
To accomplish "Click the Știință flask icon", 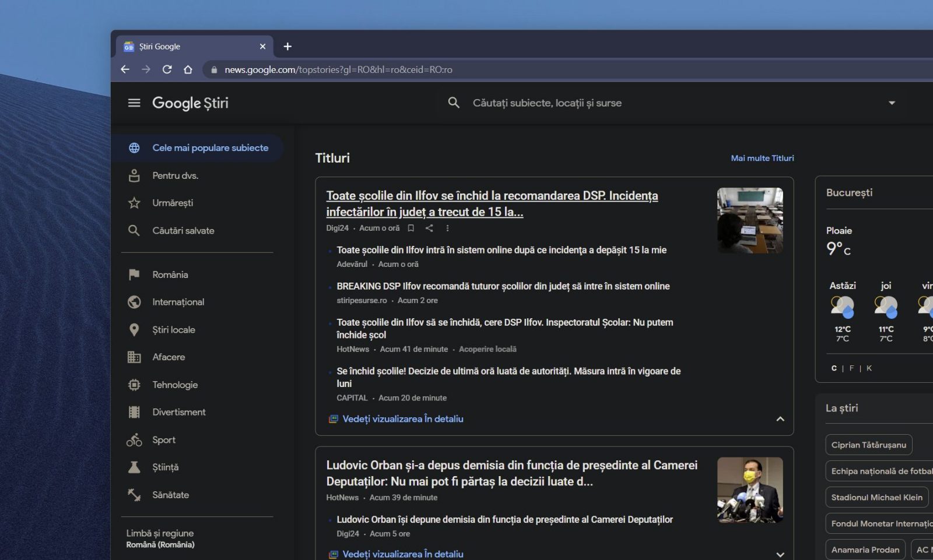I will coord(134,467).
